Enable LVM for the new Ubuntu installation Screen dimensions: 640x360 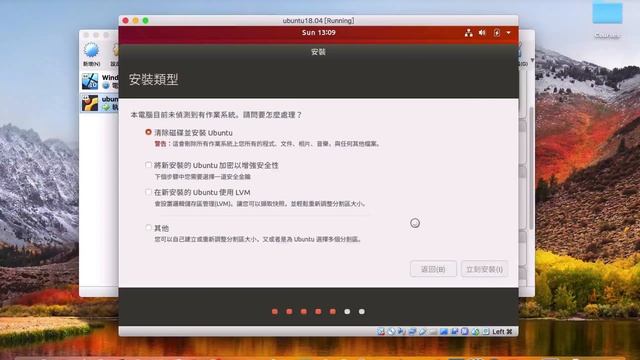pos(148,192)
